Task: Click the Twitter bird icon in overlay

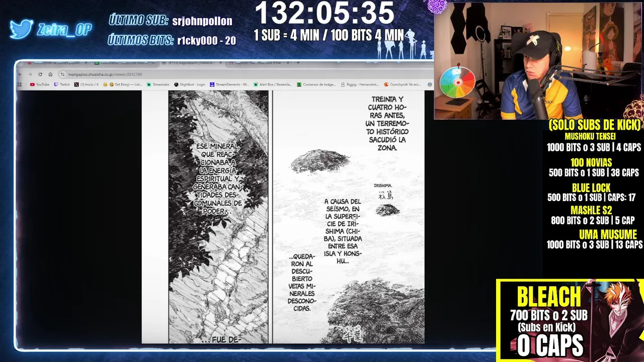Action: click(21, 29)
